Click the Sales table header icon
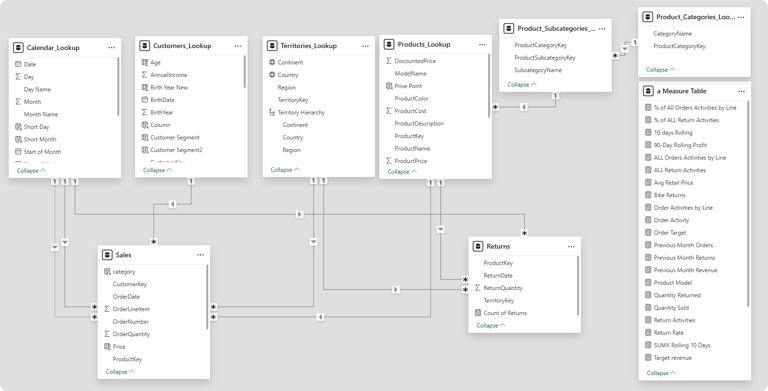 coord(107,255)
